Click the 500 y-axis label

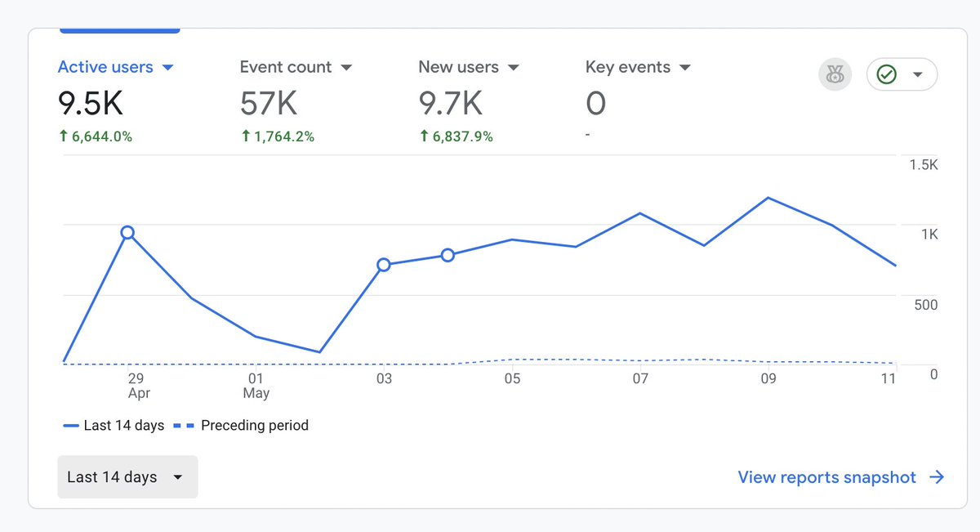926,305
